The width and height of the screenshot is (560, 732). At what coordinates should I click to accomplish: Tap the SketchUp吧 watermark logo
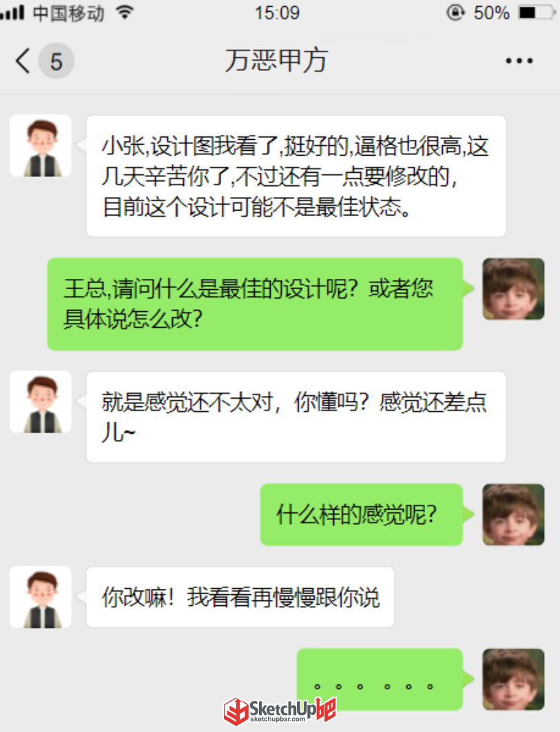(x=280, y=711)
